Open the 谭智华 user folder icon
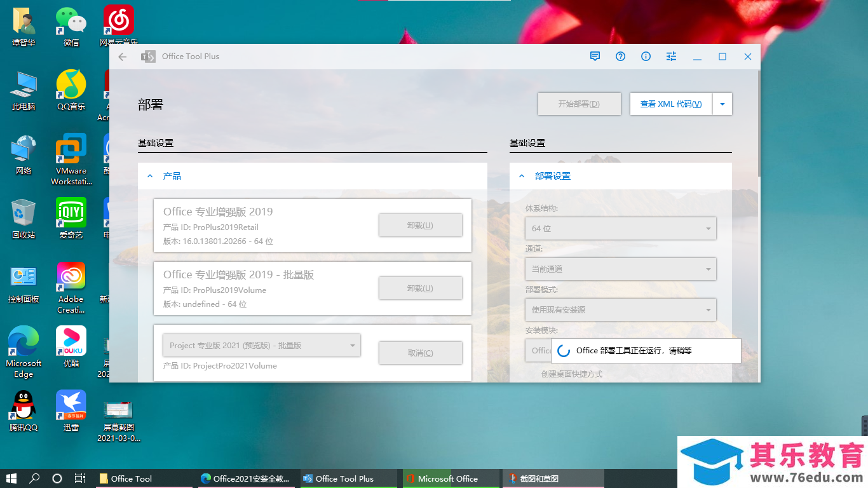Image resolution: width=868 pixels, height=488 pixels. point(24,26)
